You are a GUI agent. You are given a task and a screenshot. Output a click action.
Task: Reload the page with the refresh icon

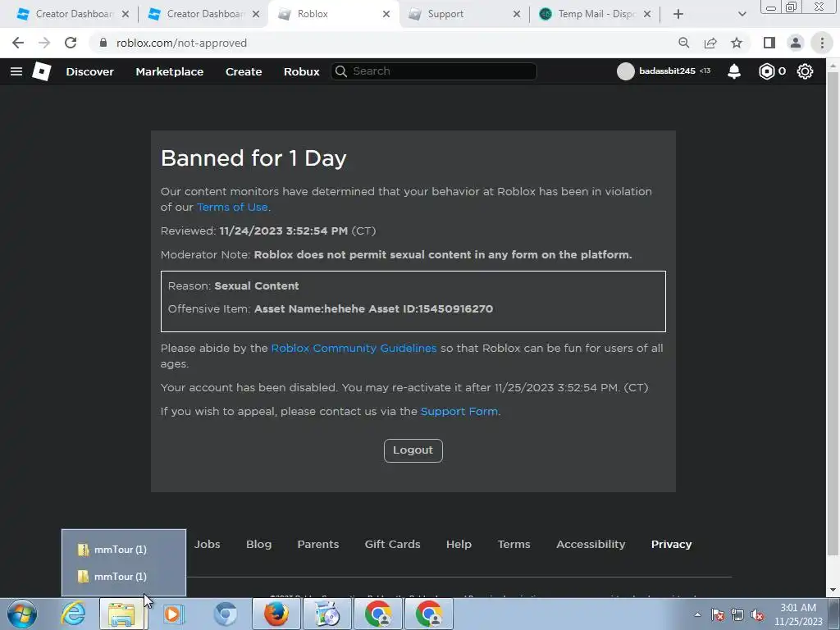[71, 43]
